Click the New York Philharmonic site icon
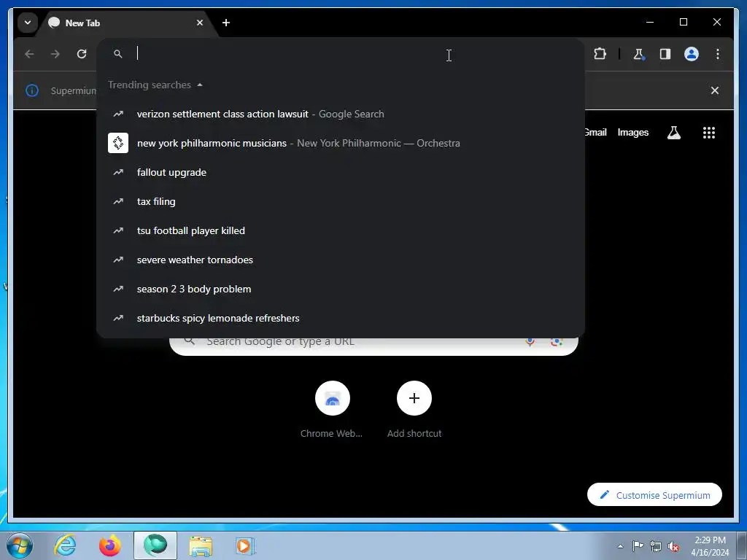 118,143
